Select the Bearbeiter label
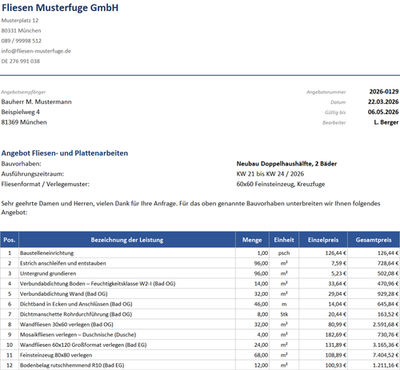This screenshot has height=370, width=400. [x=334, y=123]
